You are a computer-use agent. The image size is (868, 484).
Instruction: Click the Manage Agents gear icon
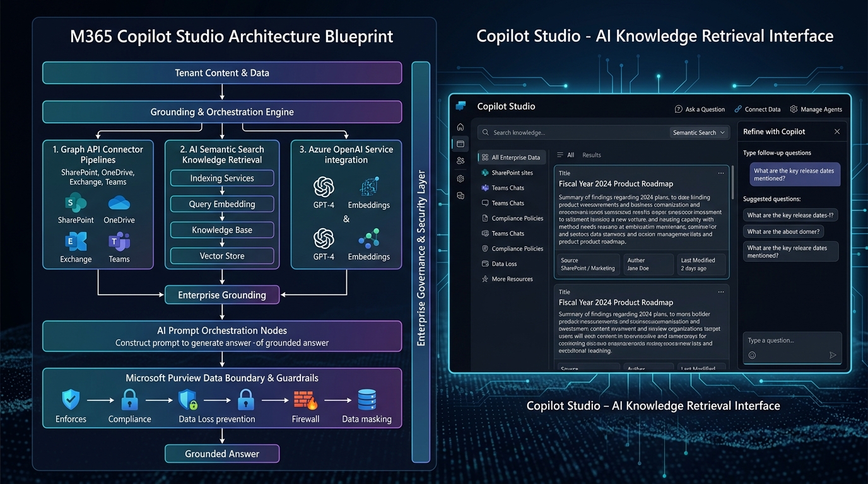coord(794,109)
